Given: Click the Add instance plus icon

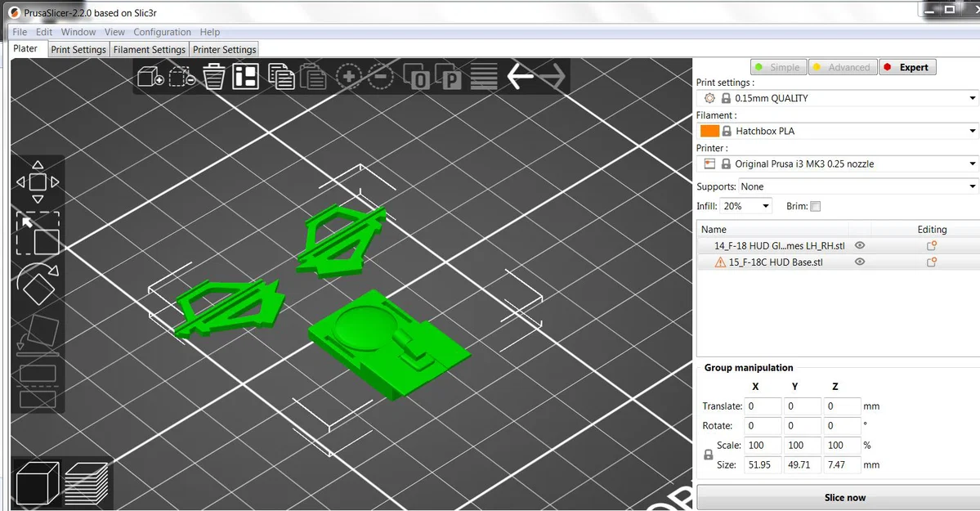Looking at the screenshot, I should tap(349, 76).
